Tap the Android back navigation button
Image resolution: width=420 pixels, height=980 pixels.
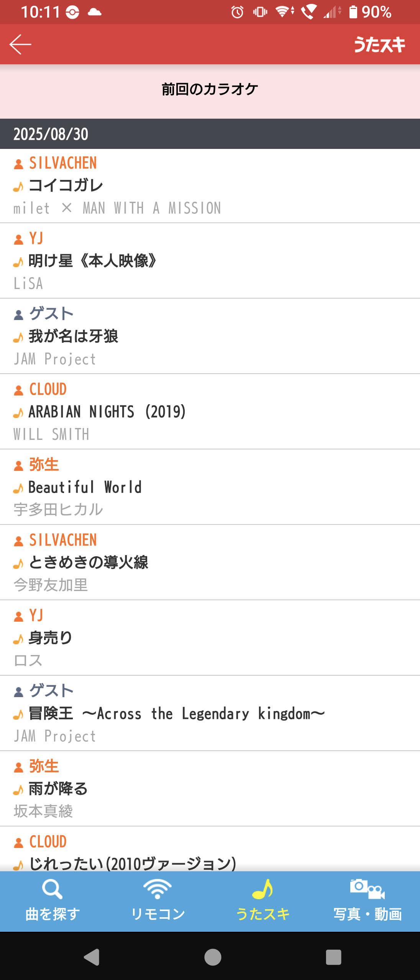(x=92, y=957)
